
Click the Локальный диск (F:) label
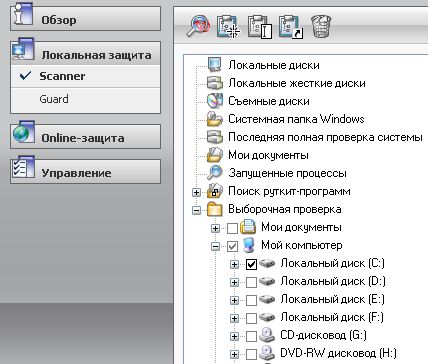[332, 317]
